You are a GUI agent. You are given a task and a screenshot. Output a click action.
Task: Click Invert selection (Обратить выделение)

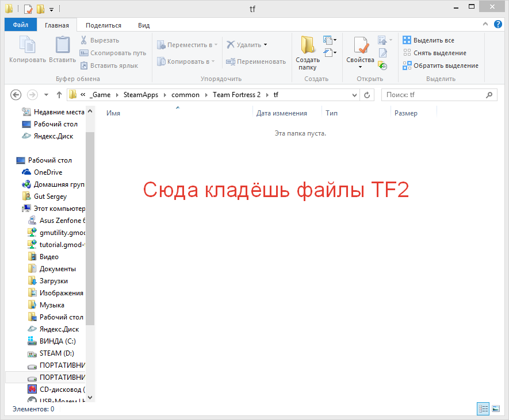pos(441,65)
